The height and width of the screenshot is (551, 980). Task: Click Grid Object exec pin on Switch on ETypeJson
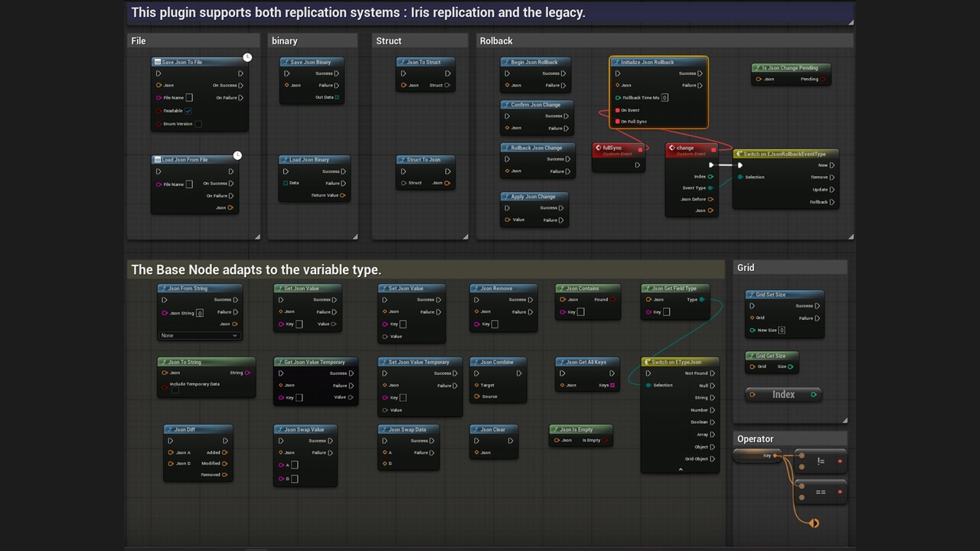point(712,458)
